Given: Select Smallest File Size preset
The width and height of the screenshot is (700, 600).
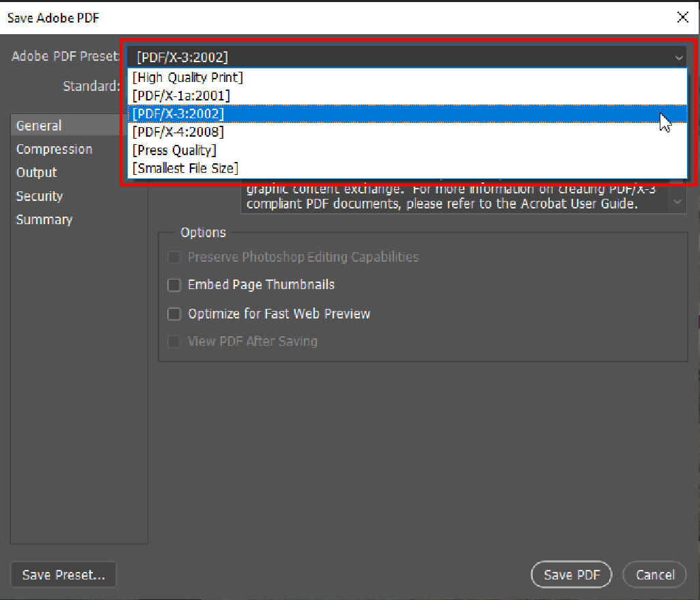Looking at the screenshot, I should (185, 167).
